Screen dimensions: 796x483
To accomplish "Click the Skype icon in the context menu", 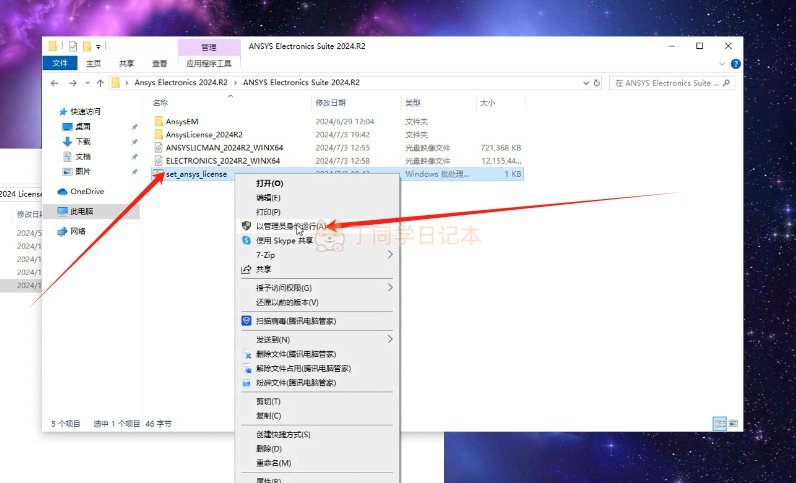I will (x=246, y=241).
